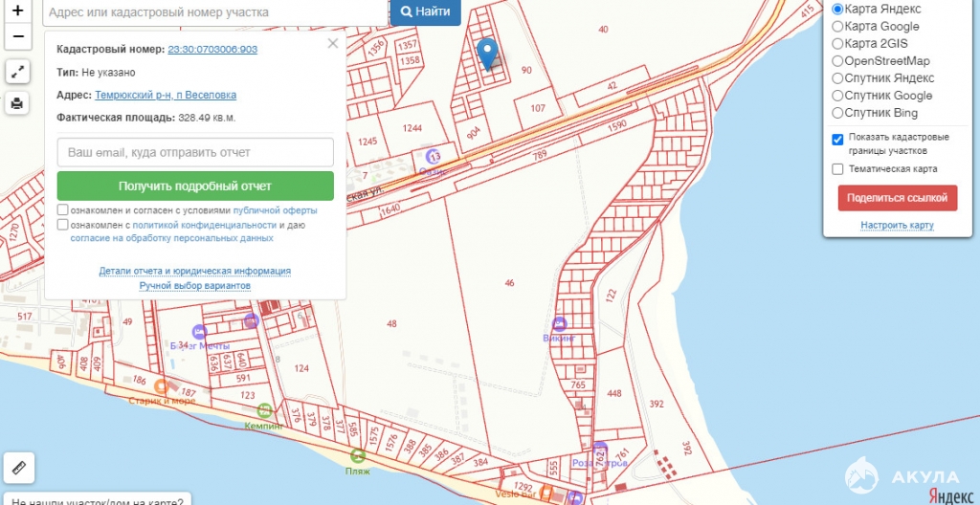Select parcel labeled 517
The width and height of the screenshot is (980, 505).
click(24, 317)
